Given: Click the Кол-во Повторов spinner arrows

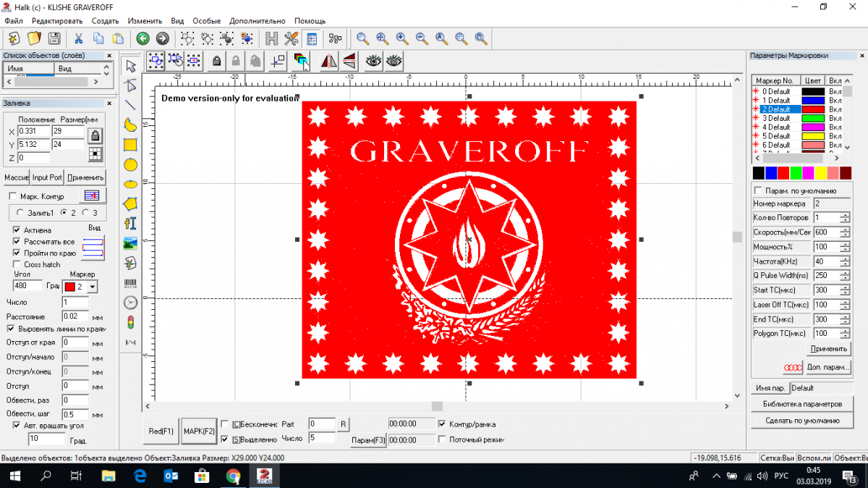Looking at the screenshot, I should click(x=845, y=218).
